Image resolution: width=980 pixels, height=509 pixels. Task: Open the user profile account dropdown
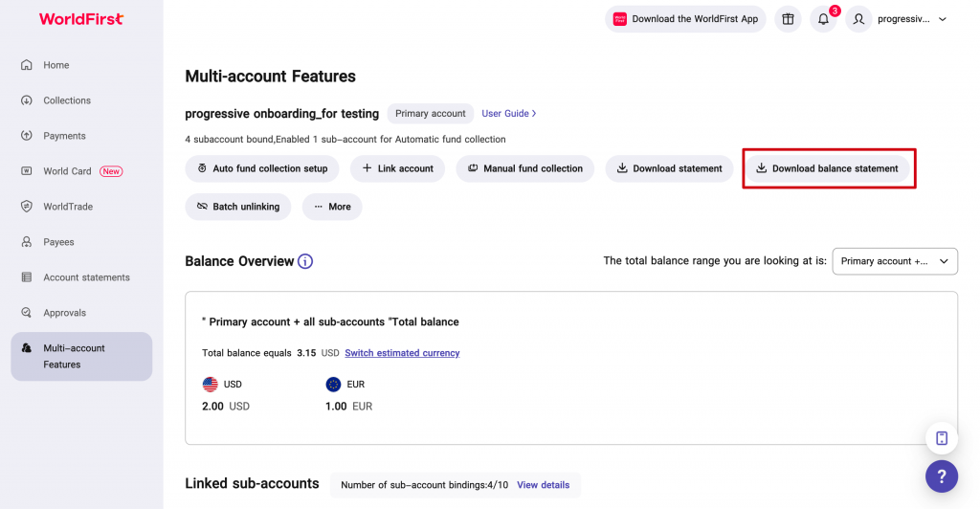(901, 19)
